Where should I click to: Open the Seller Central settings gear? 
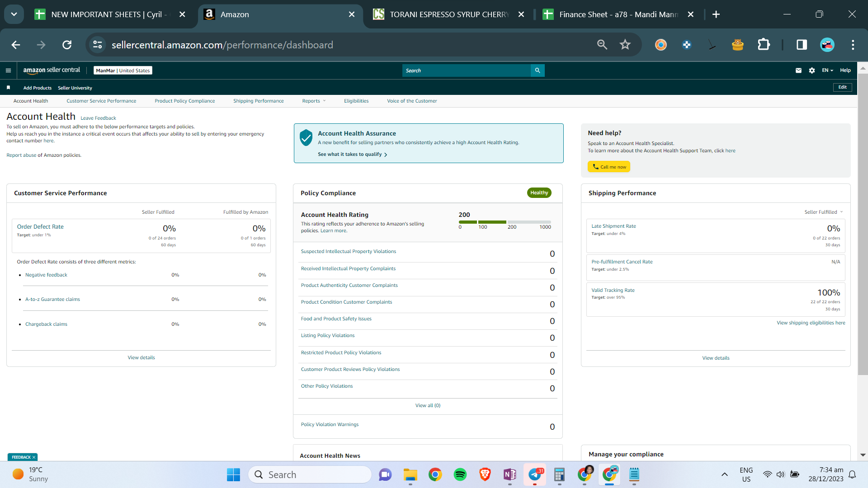click(812, 70)
